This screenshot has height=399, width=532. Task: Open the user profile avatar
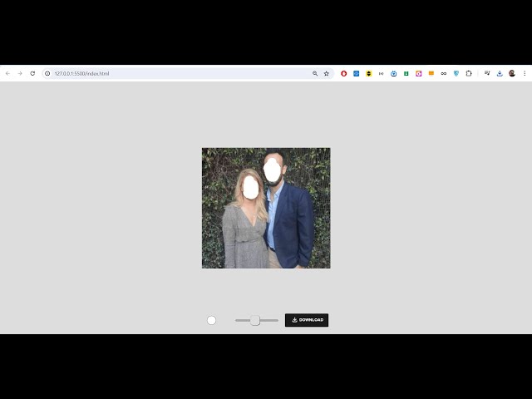pyautogui.click(x=512, y=73)
